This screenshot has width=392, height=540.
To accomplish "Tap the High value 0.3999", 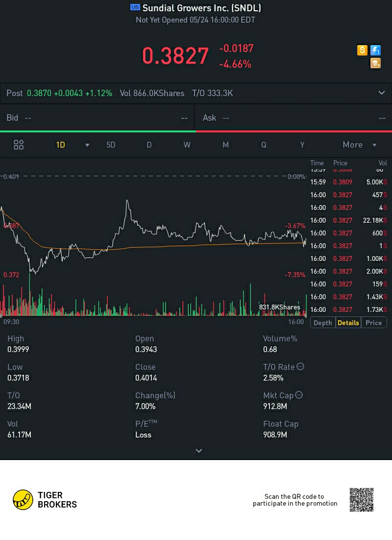I will pos(18,349).
